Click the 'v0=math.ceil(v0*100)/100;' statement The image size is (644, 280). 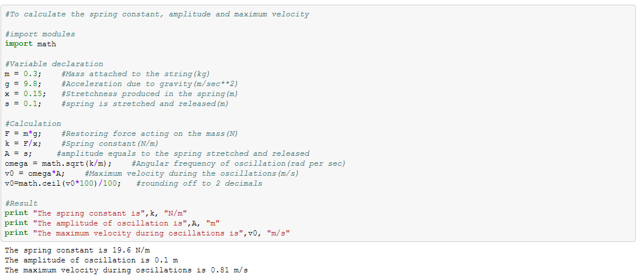click(63, 183)
